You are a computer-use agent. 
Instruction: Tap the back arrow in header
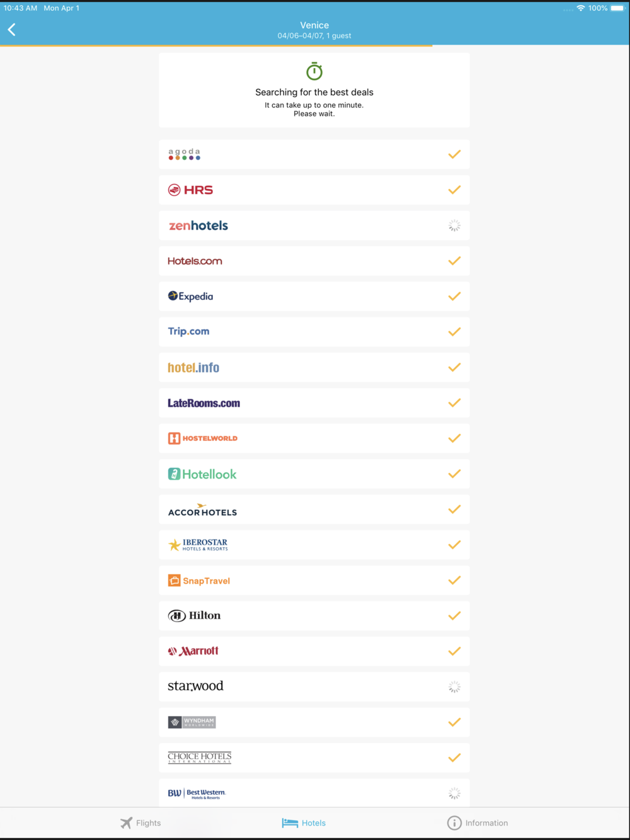[x=12, y=30]
